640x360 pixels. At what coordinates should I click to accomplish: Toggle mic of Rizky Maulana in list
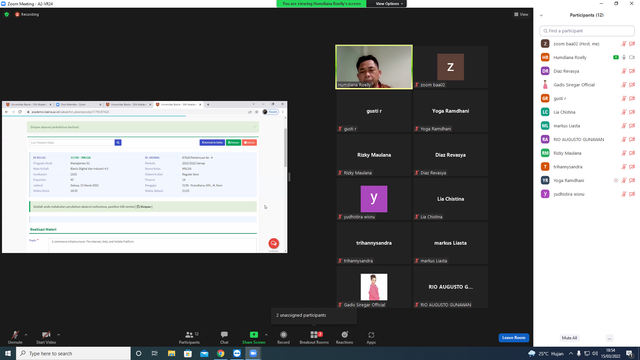pyautogui.click(x=624, y=153)
